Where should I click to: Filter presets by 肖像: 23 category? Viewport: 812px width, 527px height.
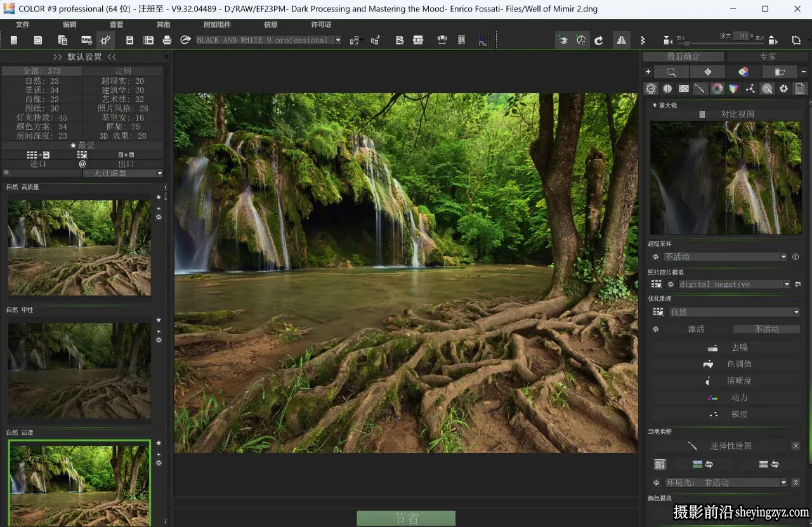point(42,99)
